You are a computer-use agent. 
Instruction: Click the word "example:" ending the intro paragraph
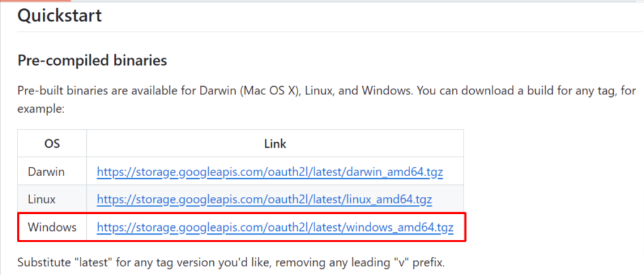[42, 108]
